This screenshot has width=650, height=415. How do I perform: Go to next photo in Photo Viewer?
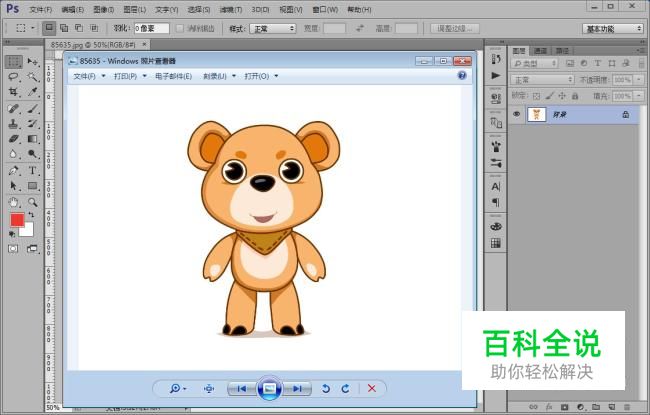(297, 389)
